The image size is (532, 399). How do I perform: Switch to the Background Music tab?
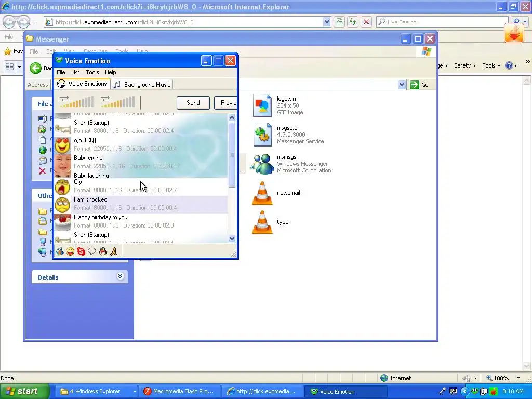click(x=142, y=85)
